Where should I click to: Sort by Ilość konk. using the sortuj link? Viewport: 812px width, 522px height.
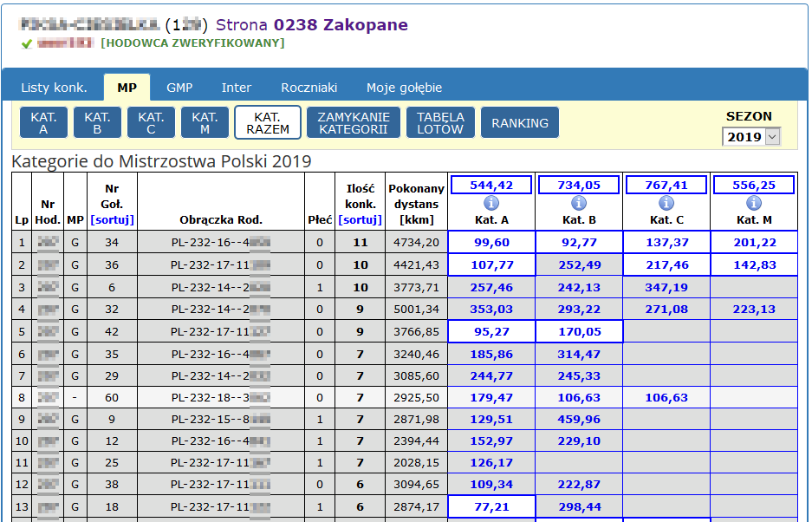coord(360,219)
